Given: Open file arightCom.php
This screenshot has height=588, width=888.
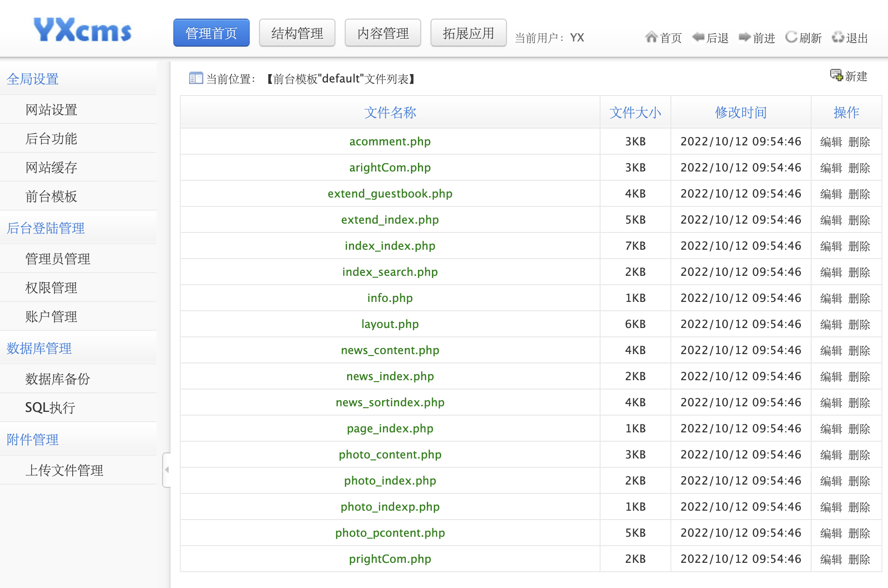Looking at the screenshot, I should [x=390, y=168].
